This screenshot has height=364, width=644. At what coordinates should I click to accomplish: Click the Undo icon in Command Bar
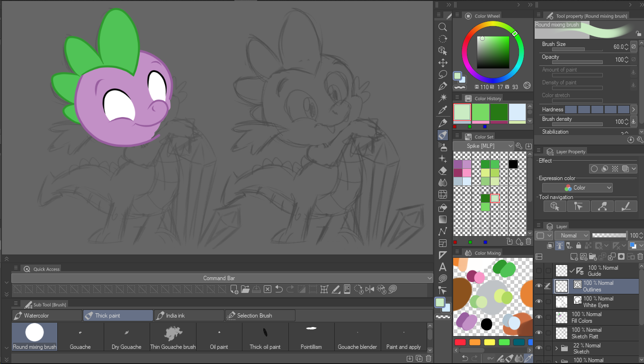tap(279, 289)
